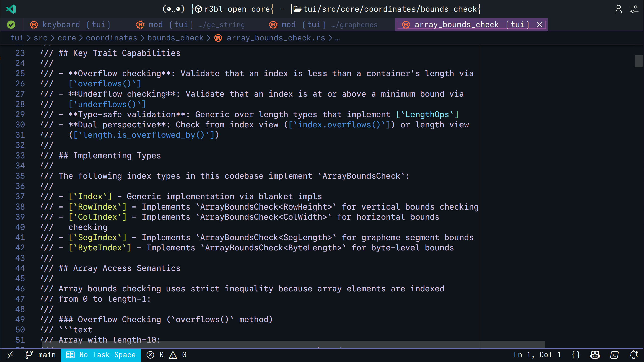
Task: Click the Rust icon on the keyboard tab
Action: coord(34,24)
